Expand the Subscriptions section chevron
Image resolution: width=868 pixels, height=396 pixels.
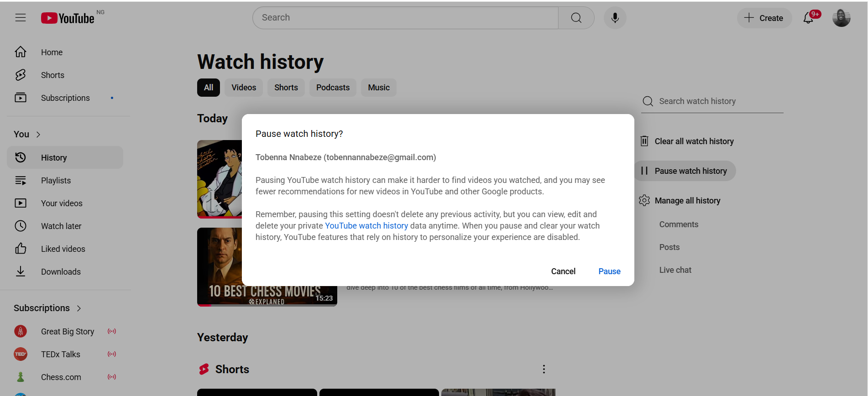(79, 308)
